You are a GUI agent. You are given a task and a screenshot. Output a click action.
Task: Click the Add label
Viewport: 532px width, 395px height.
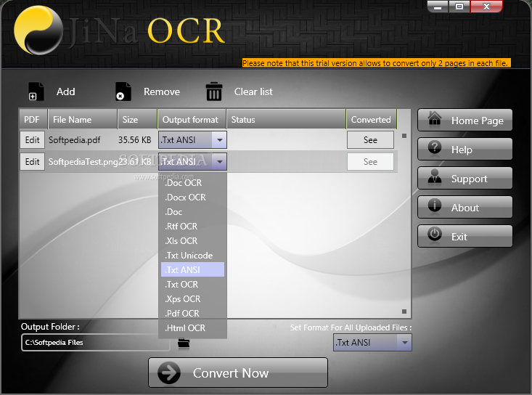[66, 91]
